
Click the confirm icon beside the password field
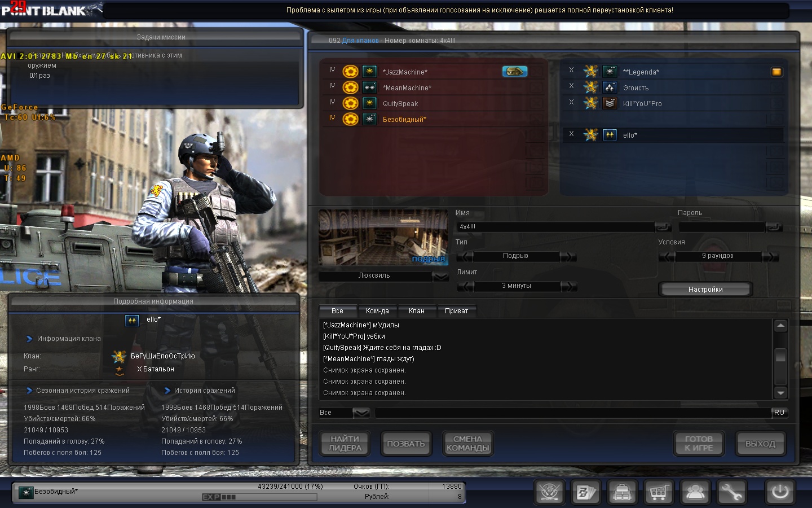[x=774, y=226]
